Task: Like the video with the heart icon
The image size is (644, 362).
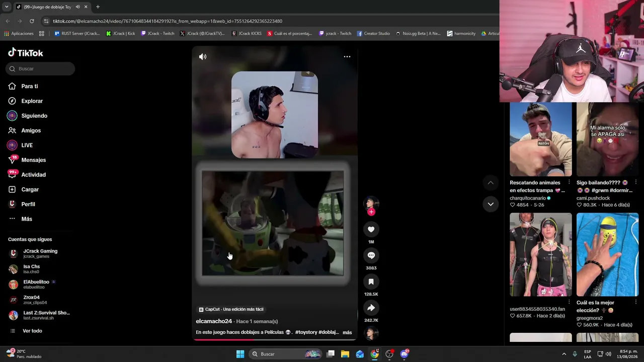Action: 371,229
